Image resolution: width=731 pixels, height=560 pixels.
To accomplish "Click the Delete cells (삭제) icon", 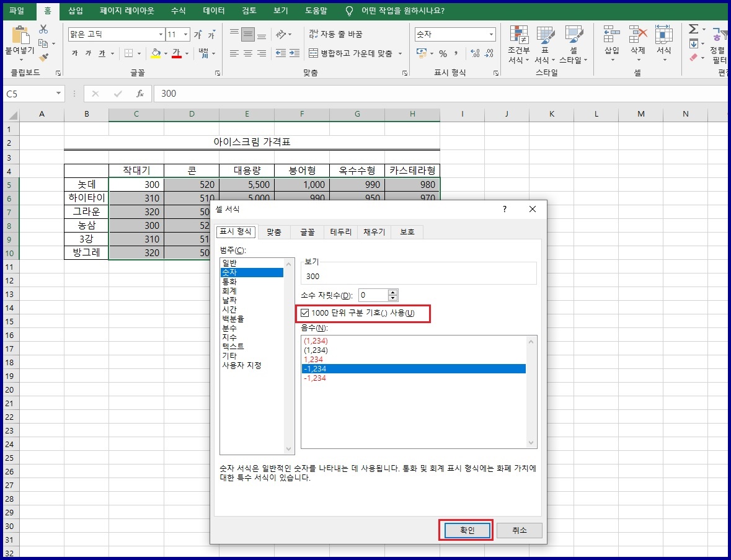I will click(x=637, y=43).
